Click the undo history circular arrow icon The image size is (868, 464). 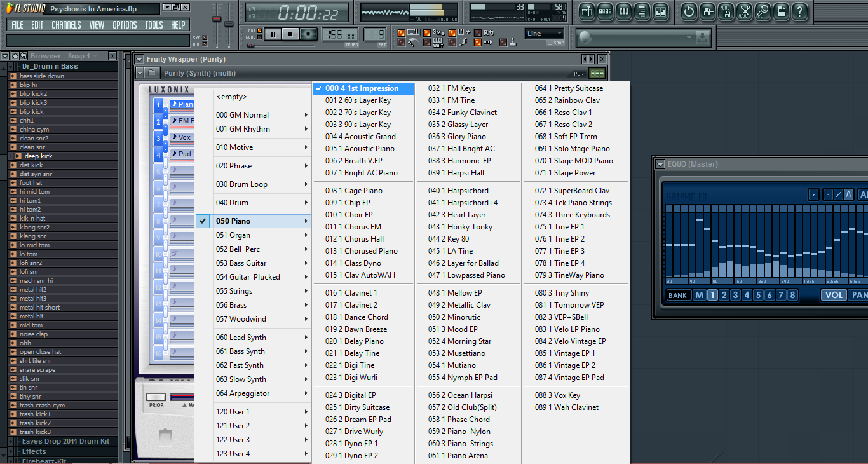click(x=689, y=11)
